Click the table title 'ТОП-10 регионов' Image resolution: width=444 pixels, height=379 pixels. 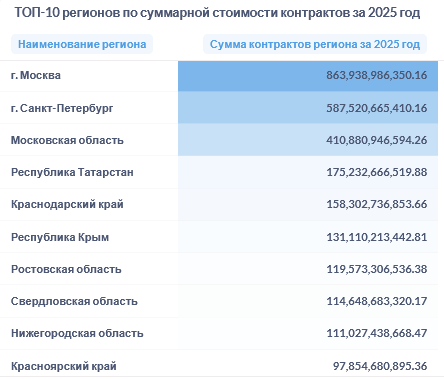68,13
